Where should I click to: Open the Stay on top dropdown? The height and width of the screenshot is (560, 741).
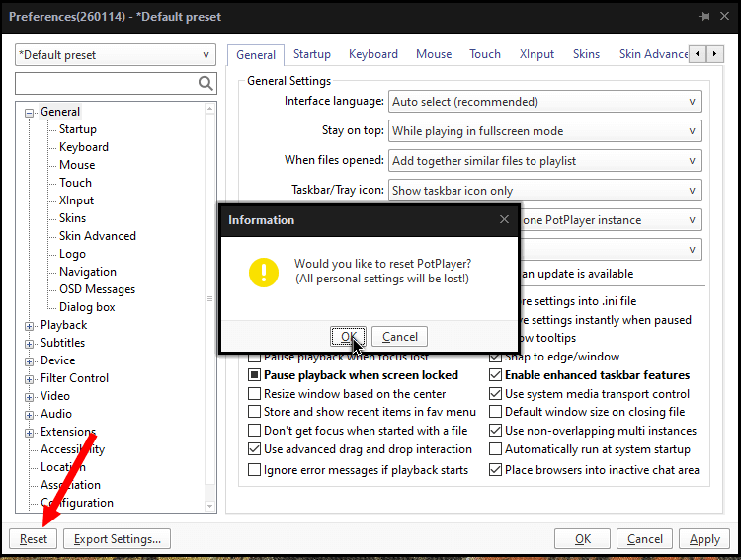(x=544, y=131)
